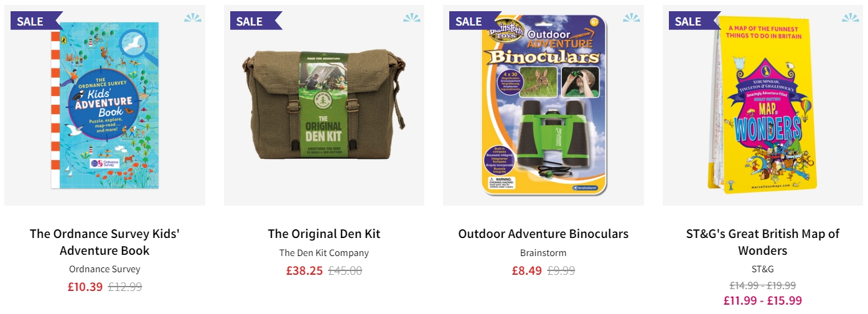Open ST&G's Great British Map of Wonders title
Viewport: 868px width, 314px height.
click(763, 242)
